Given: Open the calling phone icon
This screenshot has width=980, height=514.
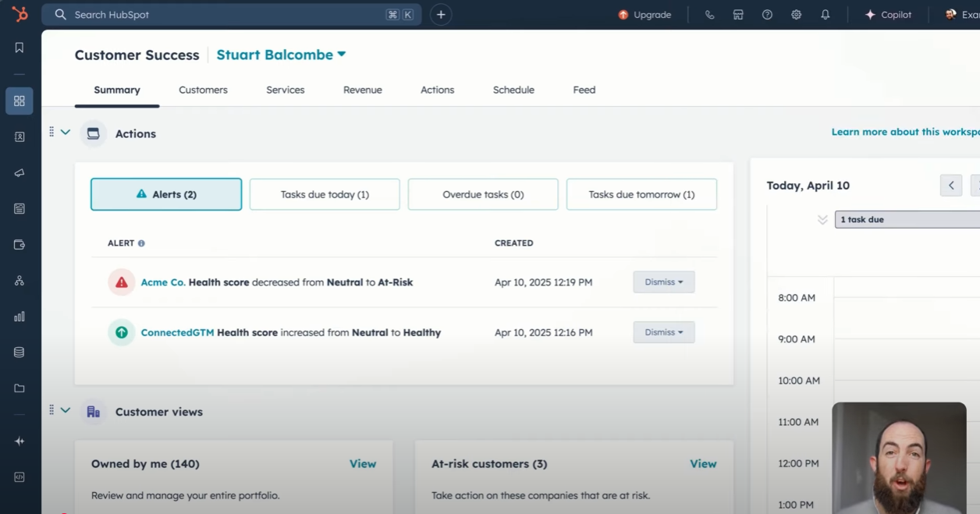Looking at the screenshot, I should click(709, 15).
